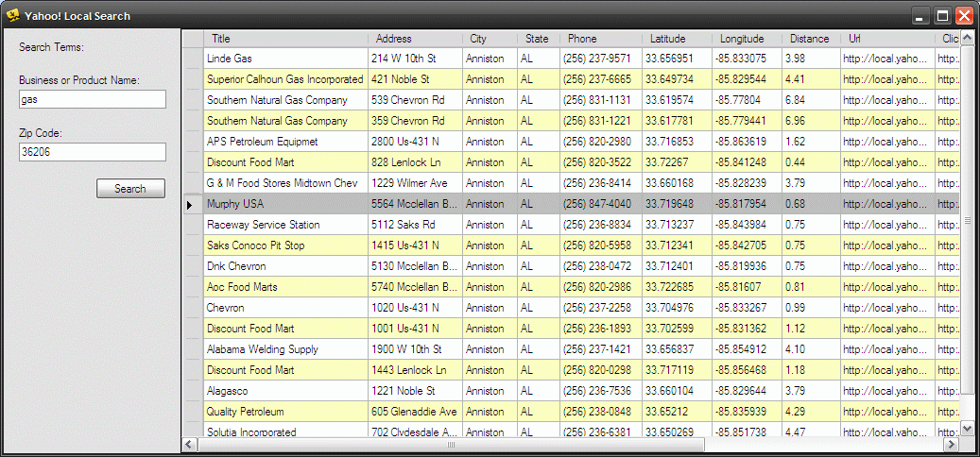Image resolution: width=980 pixels, height=457 pixels.
Task: Select the G & M Food Stores Midtown Chev cell
Action: 285,183
